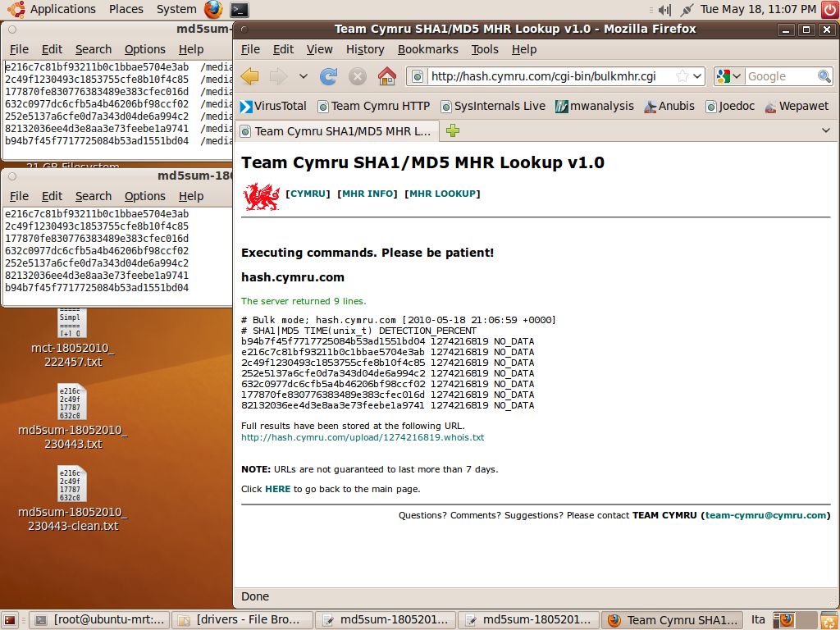Viewport: 840px width, 630px height.
Task: Open Edit menu in the lower md5sum editor window
Action: pyautogui.click(x=52, y=196)
